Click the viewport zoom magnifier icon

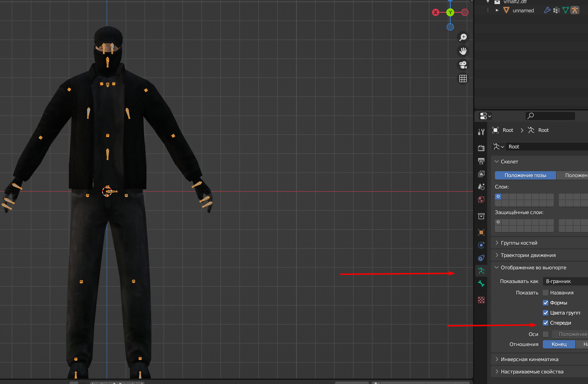click(x=463, y=37)
